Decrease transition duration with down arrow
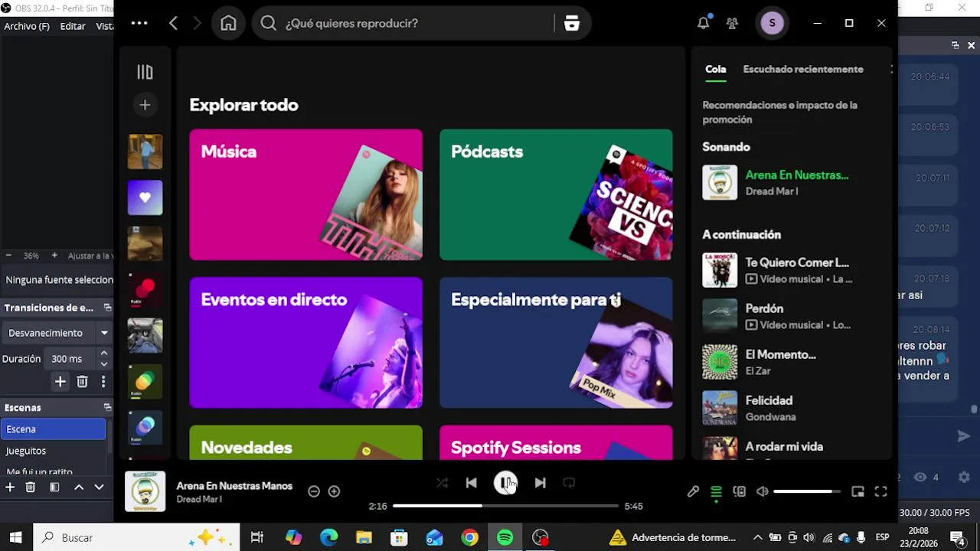This screenshot has width=980, height=551. click(x=104, y=364)
